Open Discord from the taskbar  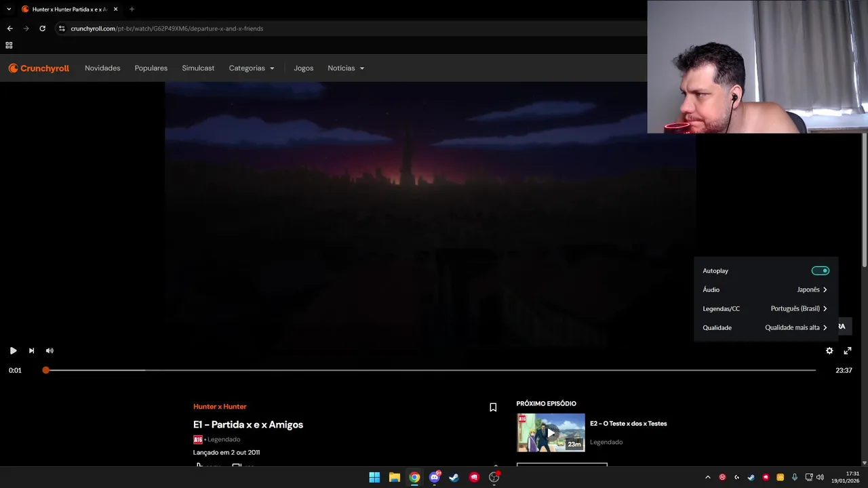(x=435, y=477)
